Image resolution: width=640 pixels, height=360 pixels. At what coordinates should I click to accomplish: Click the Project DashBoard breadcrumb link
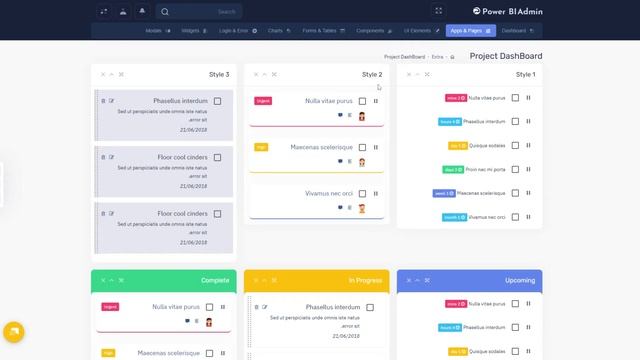(404, 57)
